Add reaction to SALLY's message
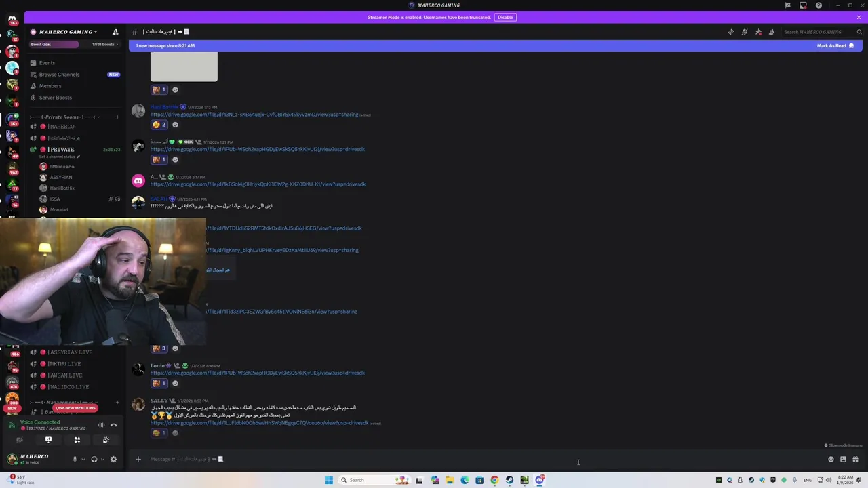This screenshot has width=868, height=488. (175, 432)
